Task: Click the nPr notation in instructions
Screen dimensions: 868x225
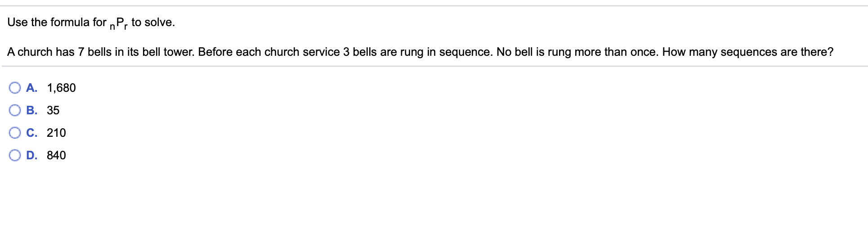Action: 119,23
